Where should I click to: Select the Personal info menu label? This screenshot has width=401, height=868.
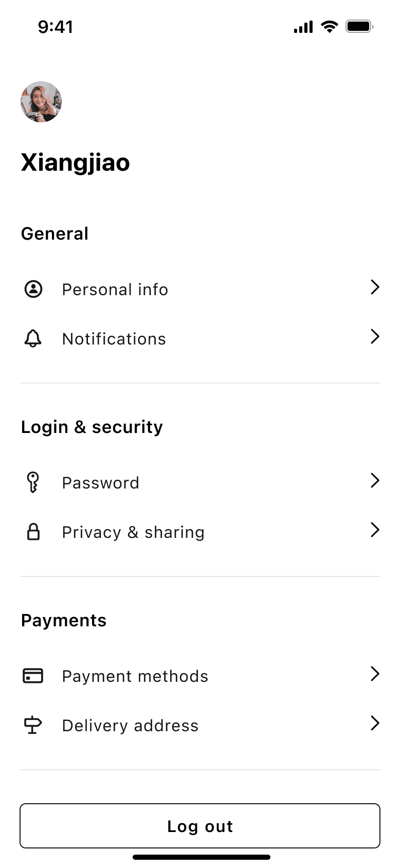coord(115,290)
